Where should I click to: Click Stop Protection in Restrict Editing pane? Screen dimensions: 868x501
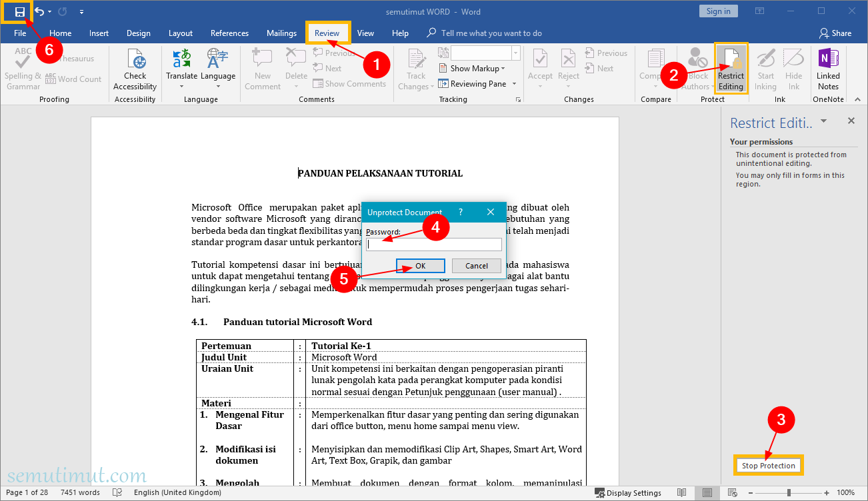(x=769, y=466)
